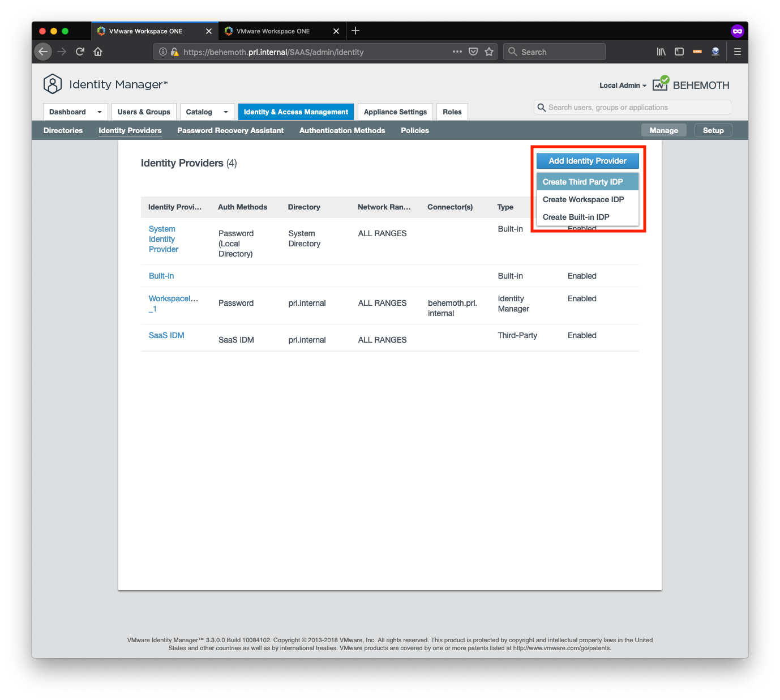
Task: Click the lock warning icon in address bar
Action: pos(174,52)
